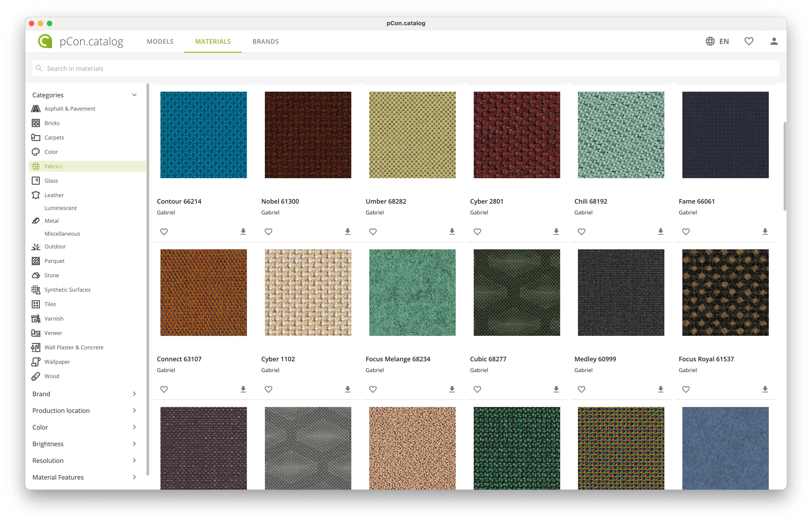Click the pCon.catalog logo

click(x=45, y=41)
